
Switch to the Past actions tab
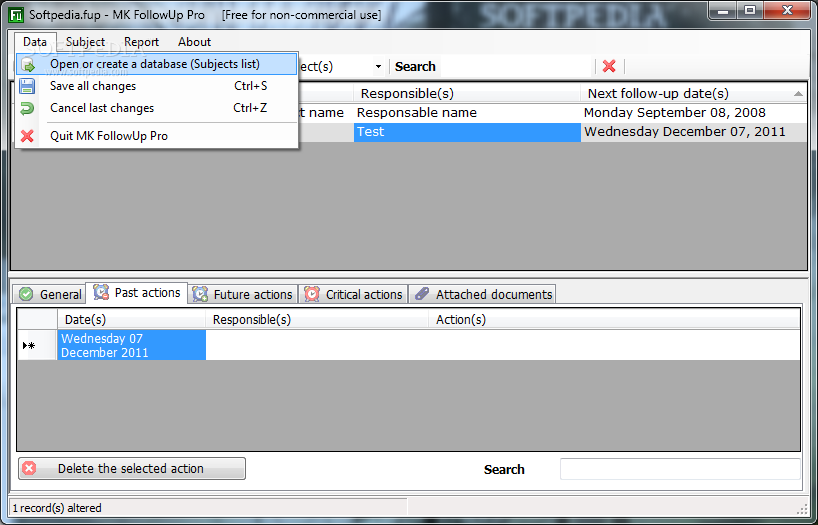[x=137, y=292]
